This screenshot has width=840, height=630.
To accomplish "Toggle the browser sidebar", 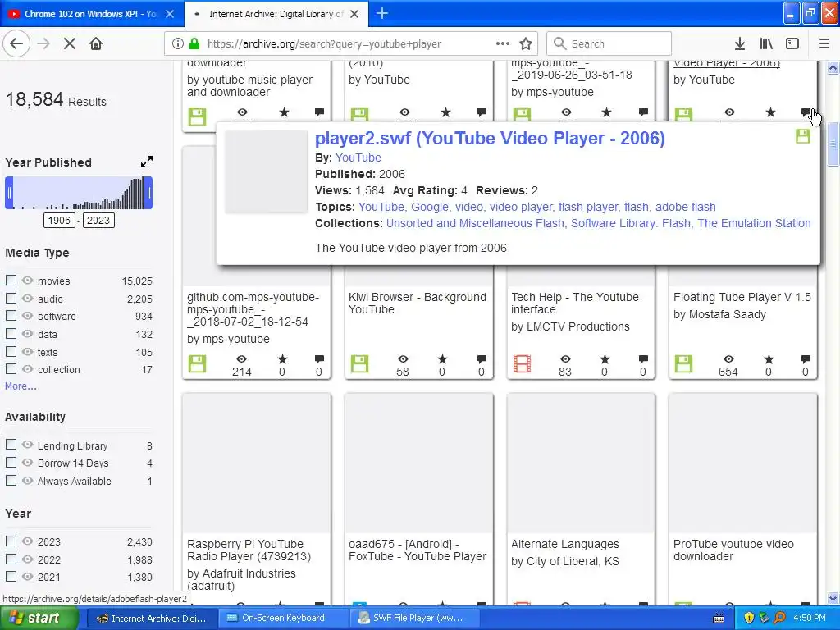I will tap(792, 43).
